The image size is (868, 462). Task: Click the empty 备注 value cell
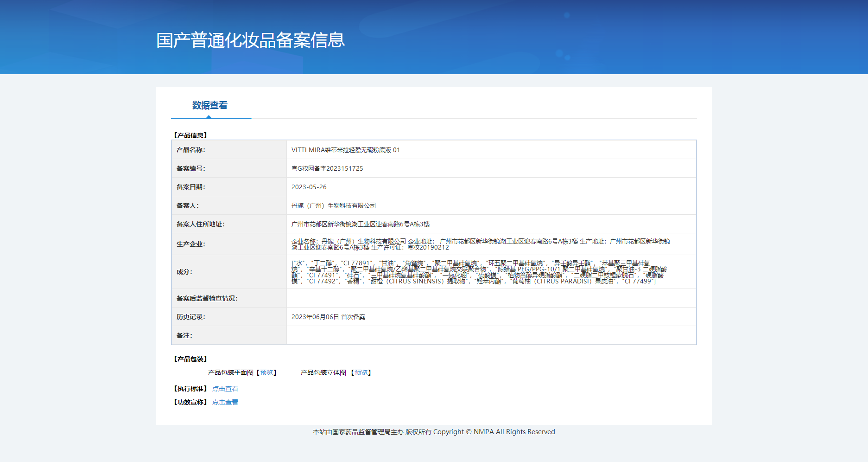click(x=491, y=335)
